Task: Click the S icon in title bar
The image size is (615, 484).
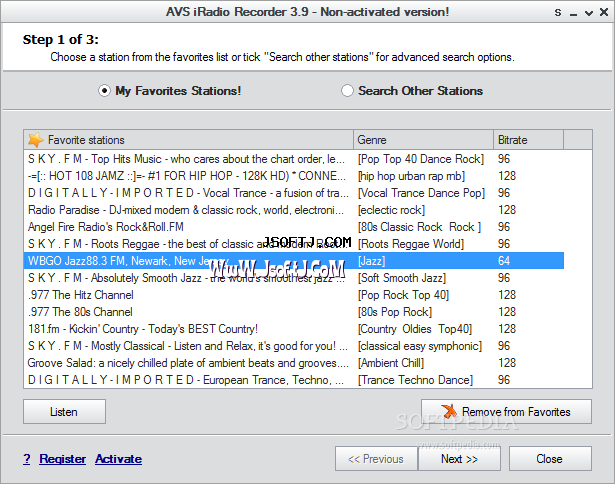Action: 558,13
